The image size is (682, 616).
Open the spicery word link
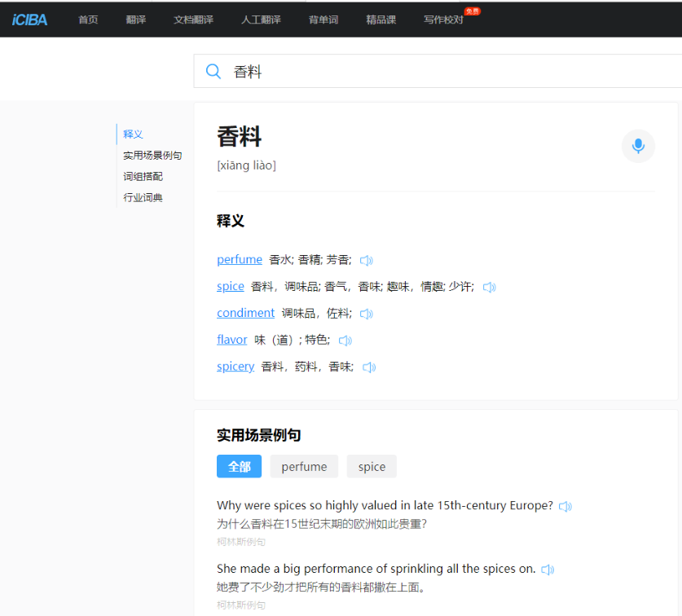(235, 367)
